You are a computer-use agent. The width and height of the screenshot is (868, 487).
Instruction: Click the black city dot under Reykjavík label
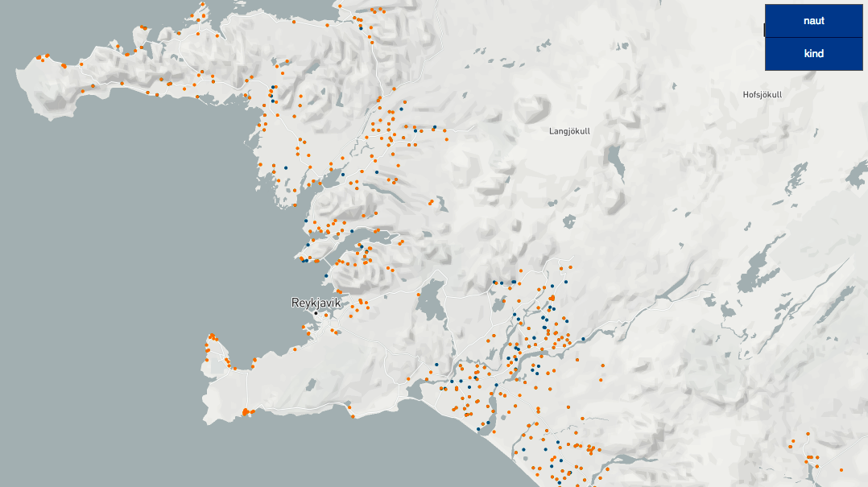(316, 313)
